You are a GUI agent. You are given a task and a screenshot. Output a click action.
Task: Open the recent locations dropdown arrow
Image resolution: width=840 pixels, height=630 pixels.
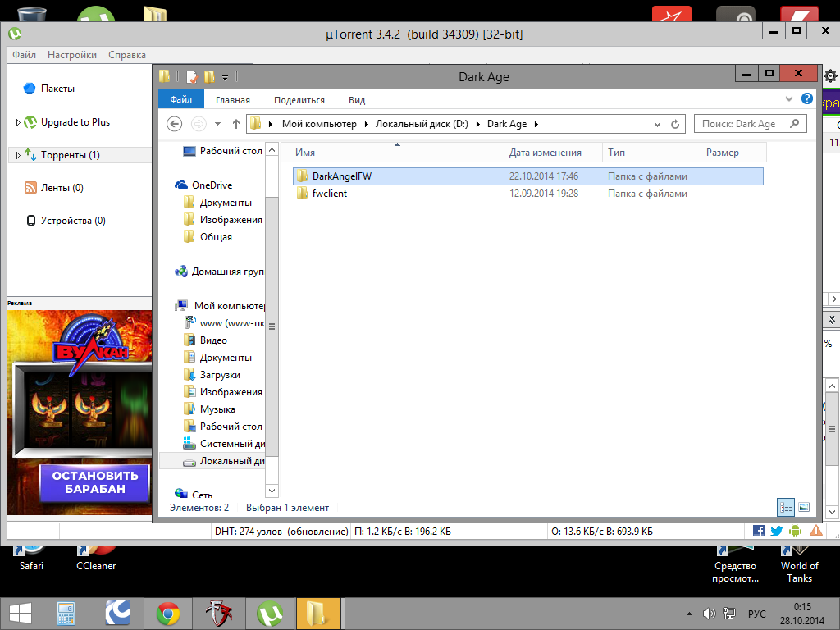click(217, 125)
